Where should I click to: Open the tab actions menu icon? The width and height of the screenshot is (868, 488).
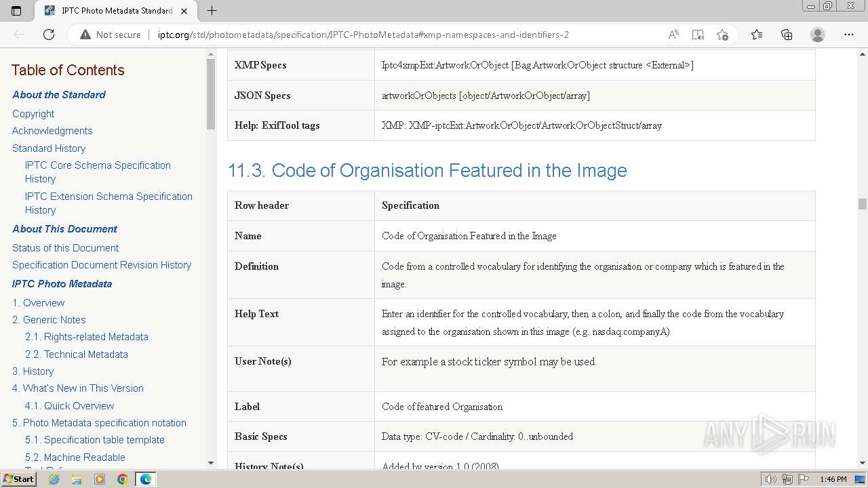pyautogui.click(x=16, y=11)
